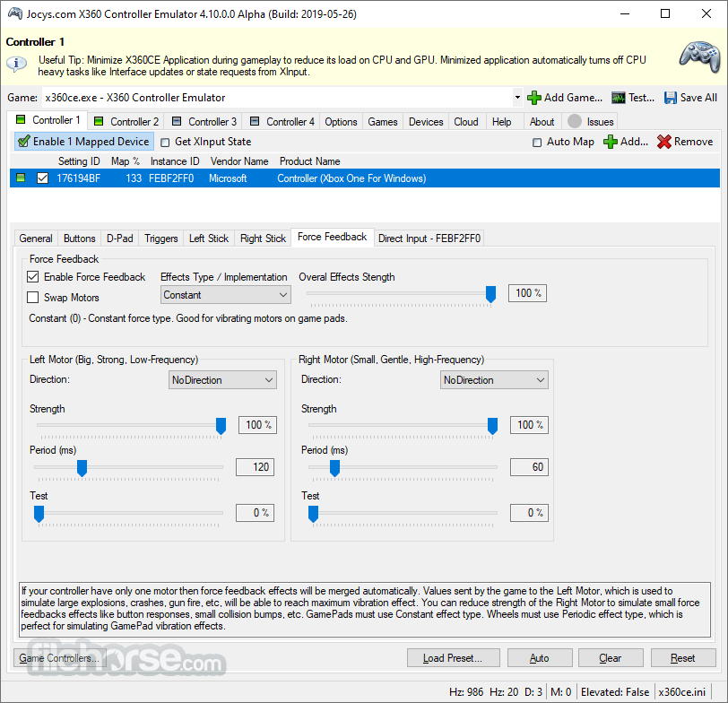This screenshot has width=728, height=703.
Task: Click the Clear button
Action: tap(611, 658)
